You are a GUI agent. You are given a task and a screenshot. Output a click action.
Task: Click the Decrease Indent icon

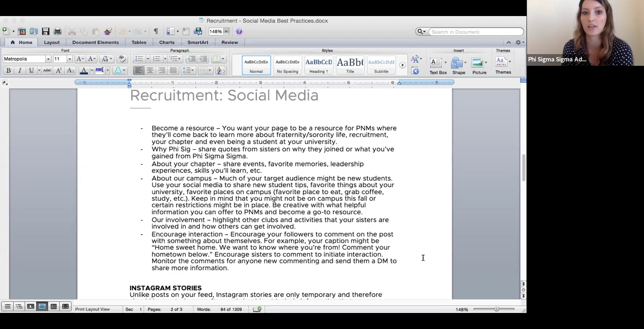coord(191,59)
